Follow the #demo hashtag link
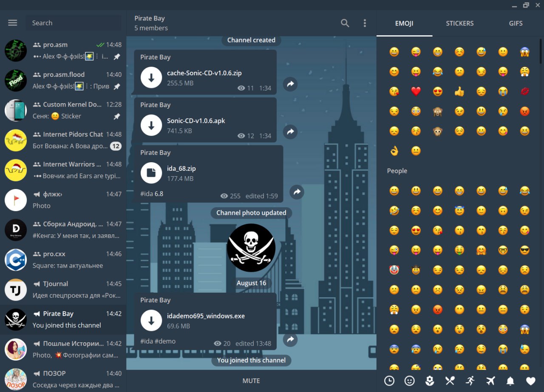Screen dimensions: 544x392 [165, 341]
